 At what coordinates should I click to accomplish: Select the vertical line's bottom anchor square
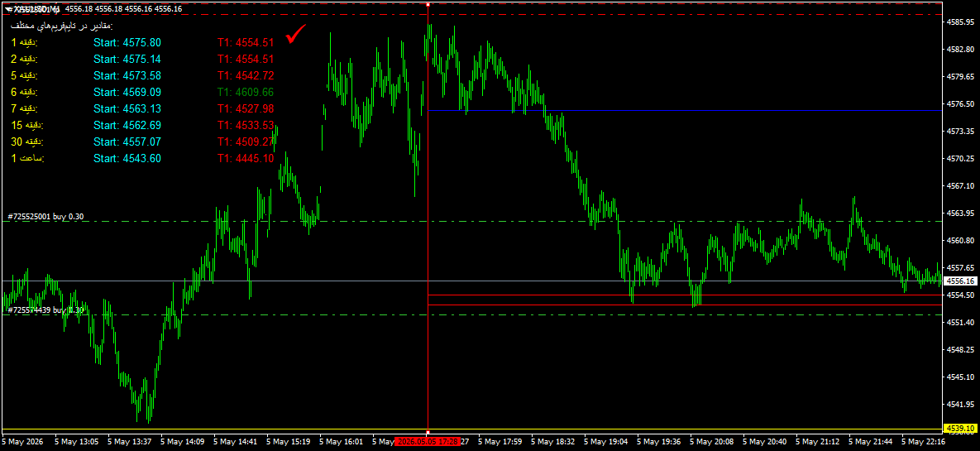click(428, 432)
